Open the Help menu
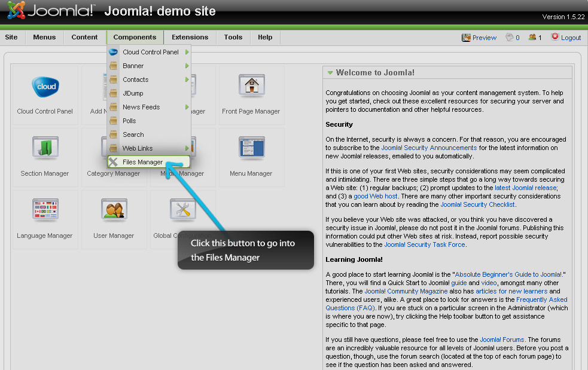 (x=265, y=37)
